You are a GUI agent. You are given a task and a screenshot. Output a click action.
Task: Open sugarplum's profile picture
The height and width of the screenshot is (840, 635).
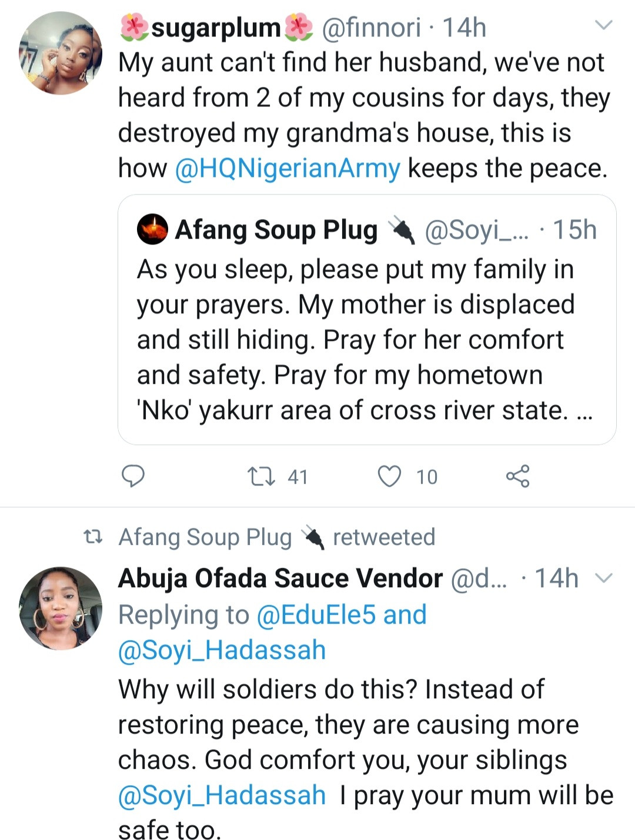click(x=61, y=53)
